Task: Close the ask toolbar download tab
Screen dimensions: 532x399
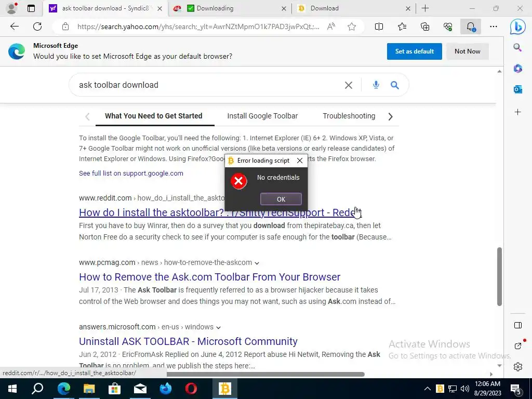Action: tap(159, 8)
